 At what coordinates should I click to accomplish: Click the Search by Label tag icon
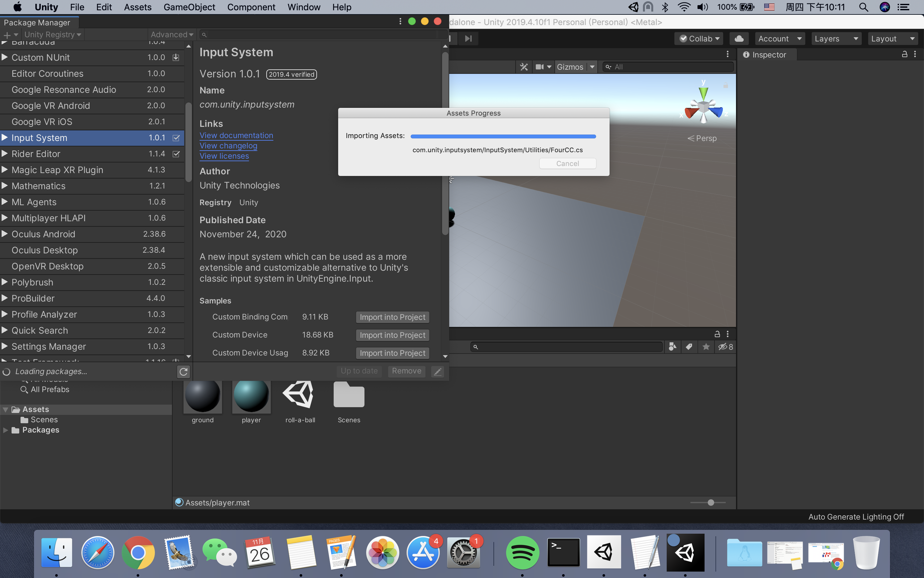(x=689, y=347)
